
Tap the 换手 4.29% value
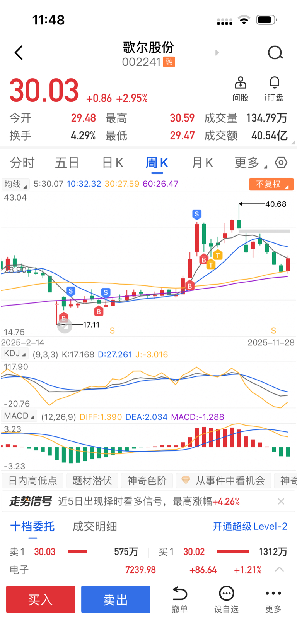coord(83,136)
